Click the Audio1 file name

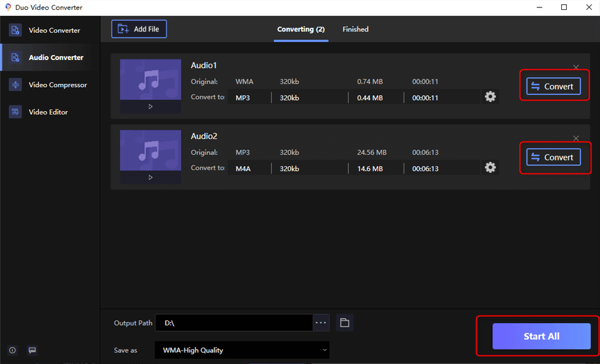(x=204, y=66)
